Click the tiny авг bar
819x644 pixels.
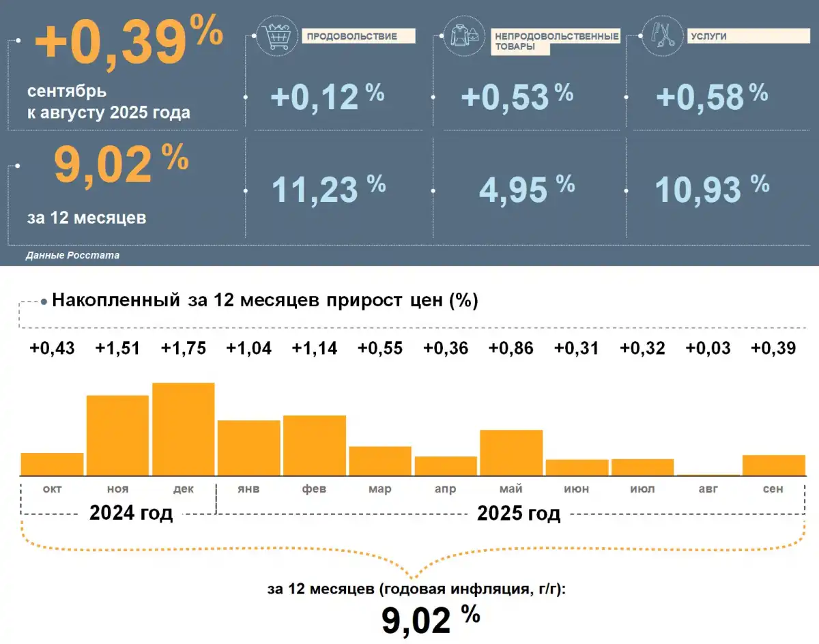pos(708,474)
